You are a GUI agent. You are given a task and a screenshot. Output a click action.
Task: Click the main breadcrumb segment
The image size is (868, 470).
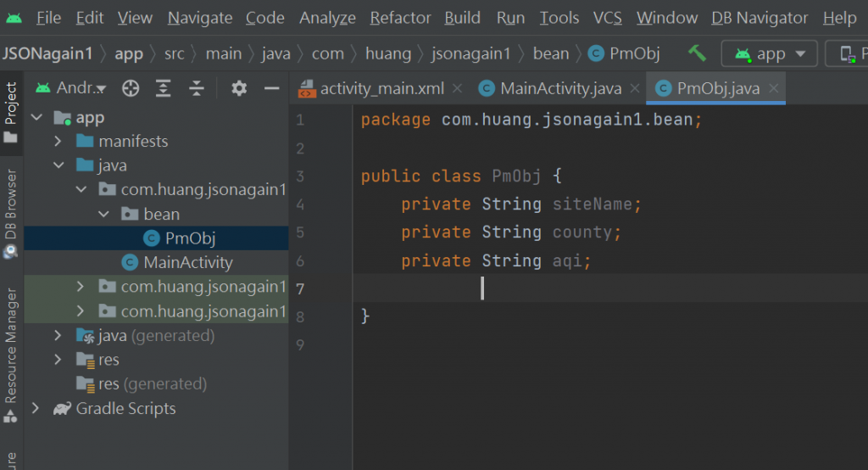pyautogui.click(x=224, y=53)
